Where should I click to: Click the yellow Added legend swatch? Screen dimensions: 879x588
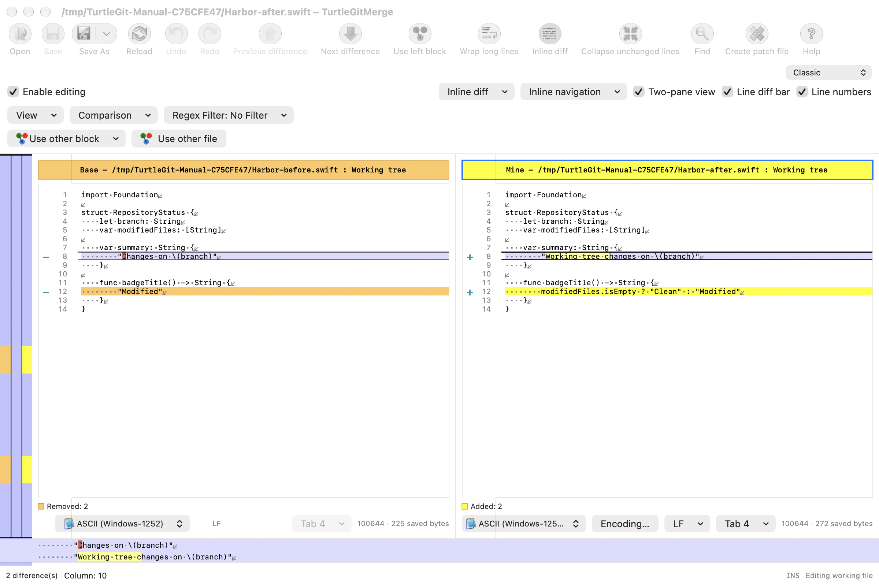click(464, 506)
